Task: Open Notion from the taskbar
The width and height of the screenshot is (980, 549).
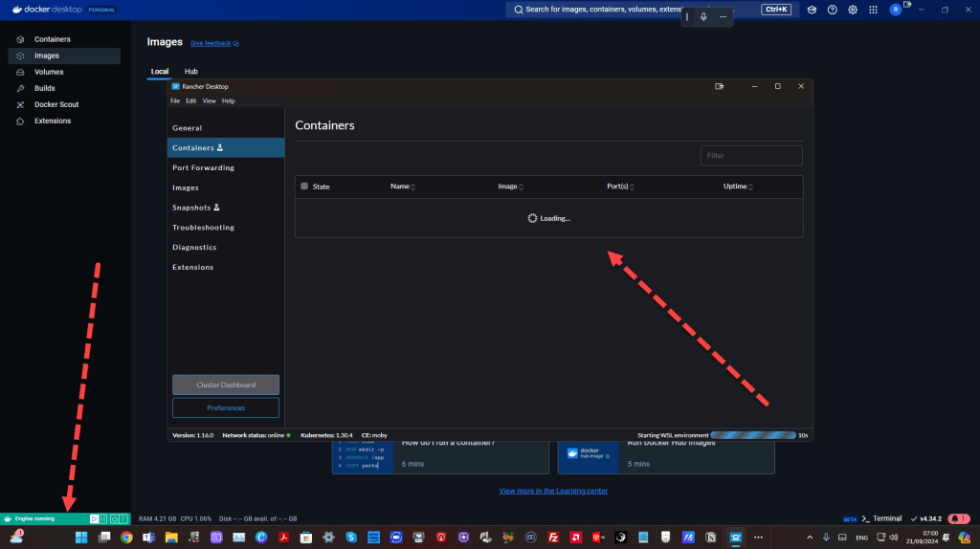Action: pos(711,538)
